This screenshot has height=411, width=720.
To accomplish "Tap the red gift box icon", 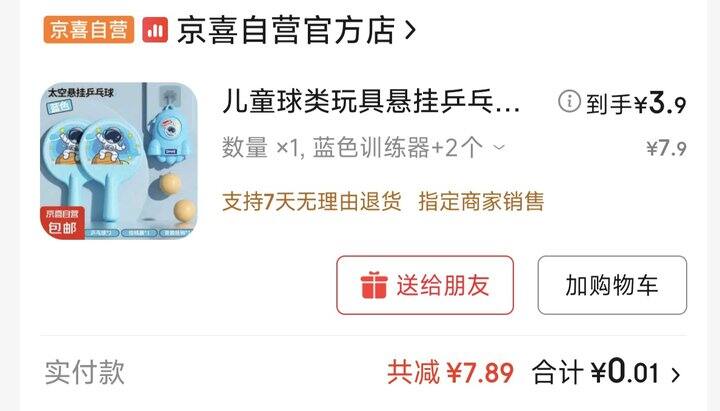I will (x=374, y=285).
